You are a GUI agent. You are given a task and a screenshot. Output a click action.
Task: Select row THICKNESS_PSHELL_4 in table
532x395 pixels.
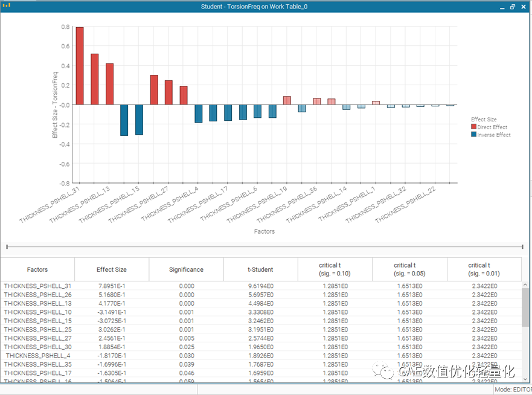[261, 356]
